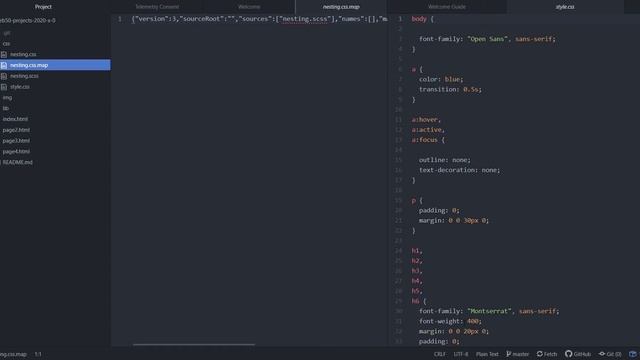The height and width of the screenshot is (360, 640).
Task: Click the 1:1 cursor position indicator
Action: (x=38, y=354)
